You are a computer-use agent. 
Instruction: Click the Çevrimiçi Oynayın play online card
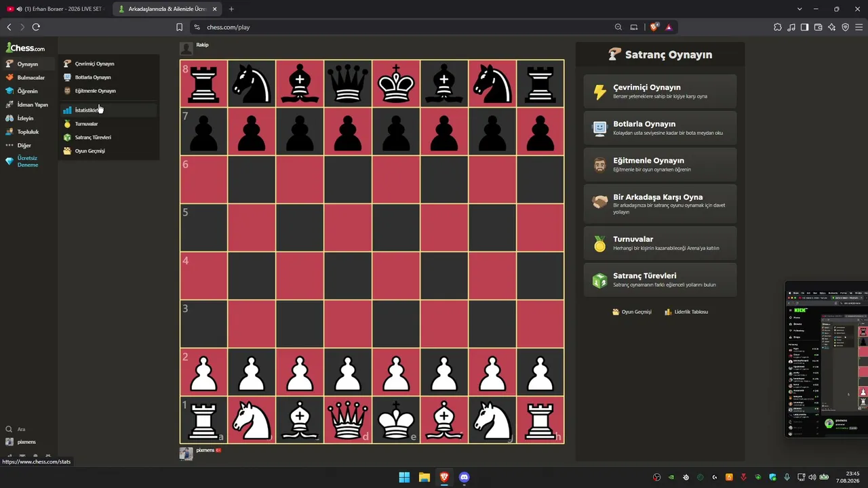click(660, 91)
